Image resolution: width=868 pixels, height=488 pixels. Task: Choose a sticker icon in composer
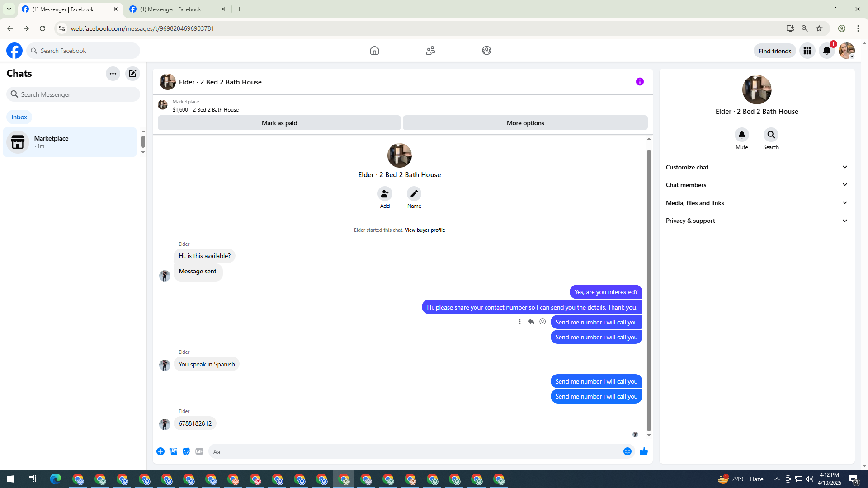[x=186, y=451]
